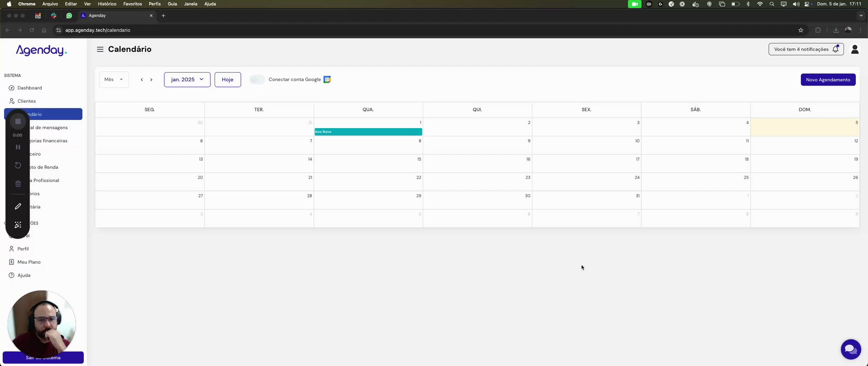Click the recorder confetti effects icon
This screenshot has height=366, width=868.
[18, 225]
